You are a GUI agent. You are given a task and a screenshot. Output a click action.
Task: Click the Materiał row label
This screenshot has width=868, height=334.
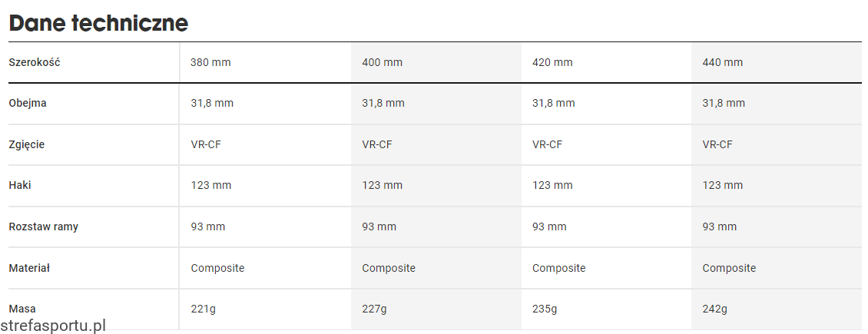[x=29, y=268]
